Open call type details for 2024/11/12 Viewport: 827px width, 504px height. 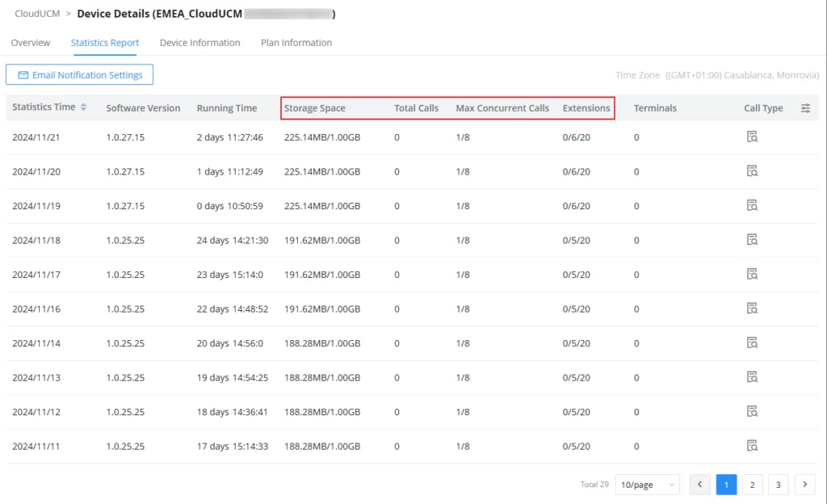pyautogui.click(x=752, y=411)
